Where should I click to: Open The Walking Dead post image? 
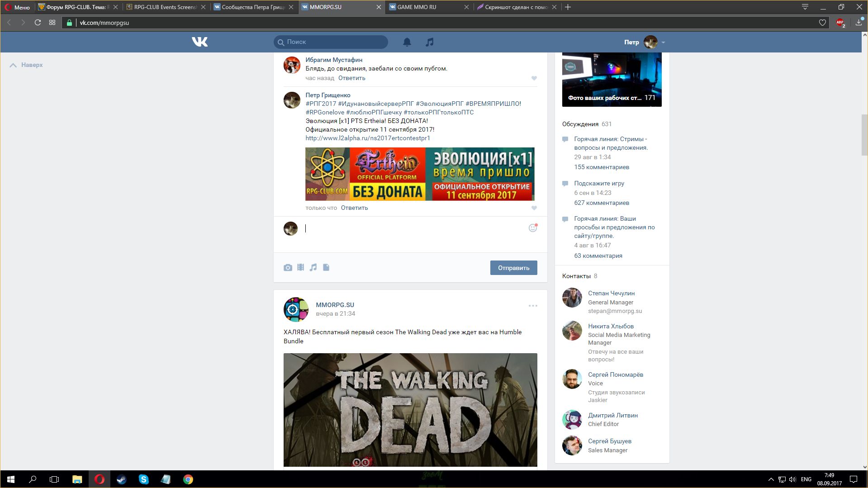coord(410,410)
